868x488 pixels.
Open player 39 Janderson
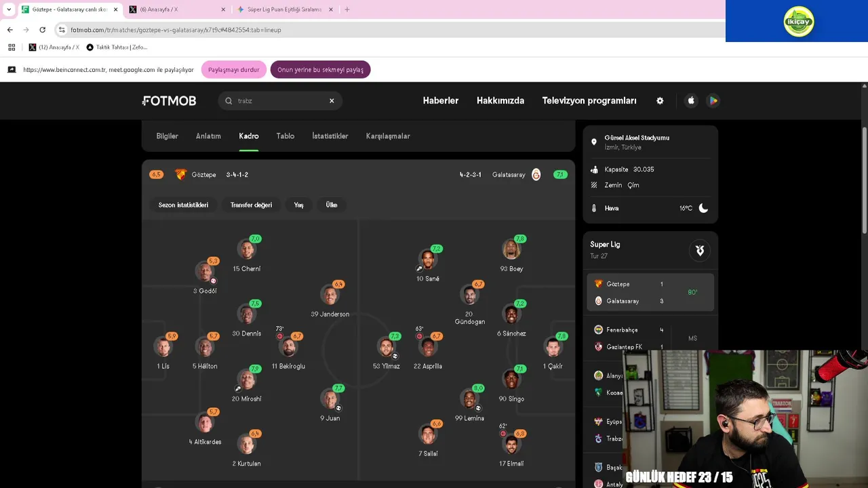[330, 300]
